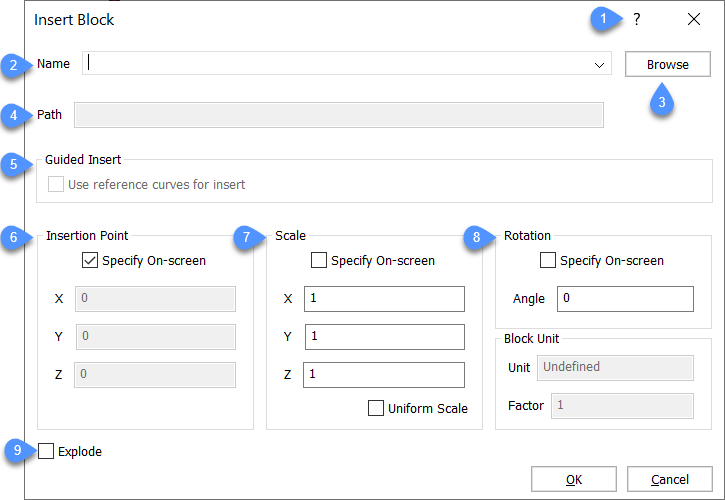Click the Scale Y value field

click(x=385, y=337)
